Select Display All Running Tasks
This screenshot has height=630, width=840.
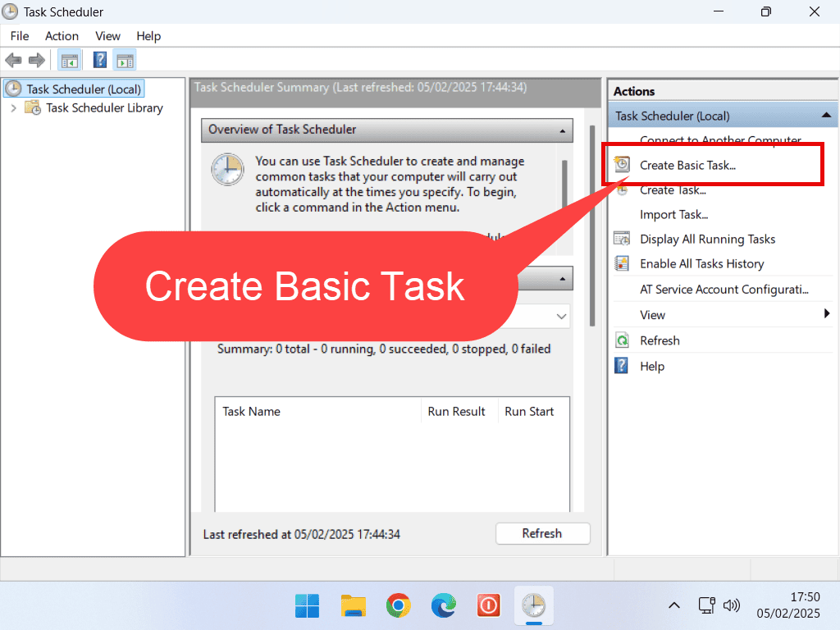click(x=707, y=239)
